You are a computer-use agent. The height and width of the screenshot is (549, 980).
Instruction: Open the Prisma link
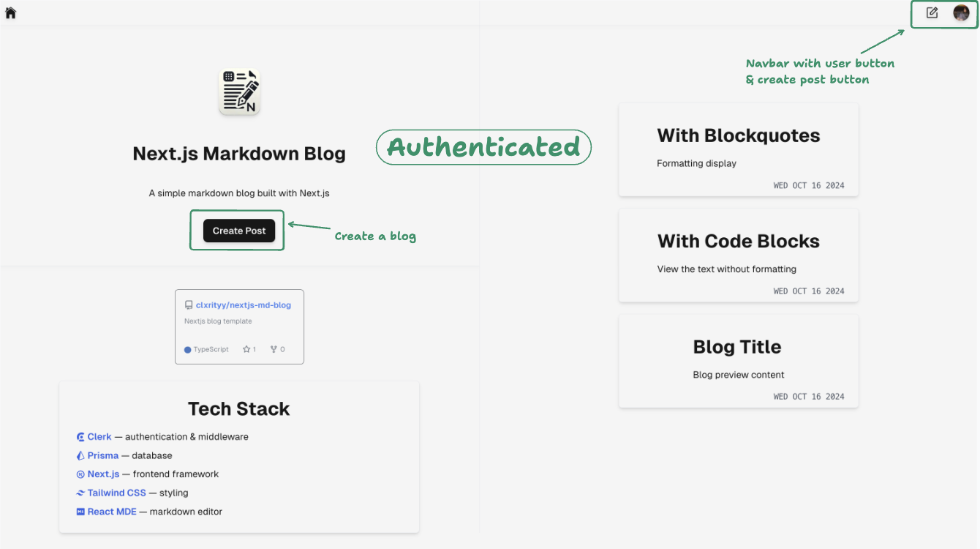[x=103, y=455]
